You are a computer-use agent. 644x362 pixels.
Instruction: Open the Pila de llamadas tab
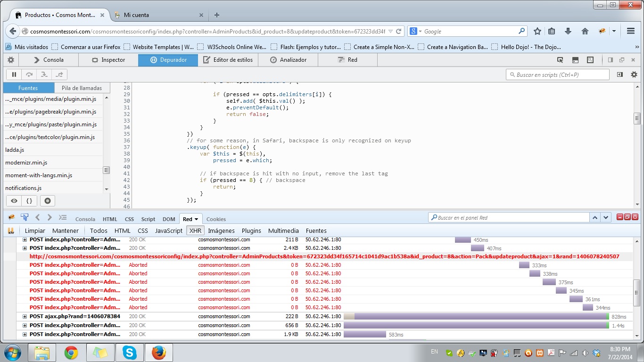coord(82,88)
